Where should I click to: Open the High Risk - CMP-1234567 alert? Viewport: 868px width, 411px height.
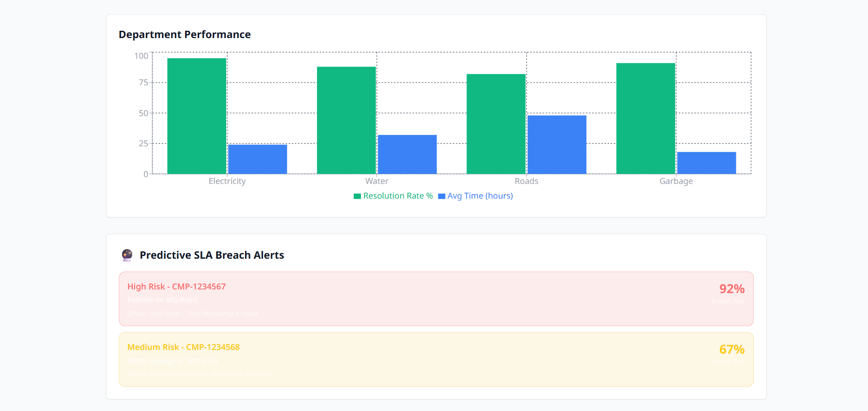coord(436,299)
